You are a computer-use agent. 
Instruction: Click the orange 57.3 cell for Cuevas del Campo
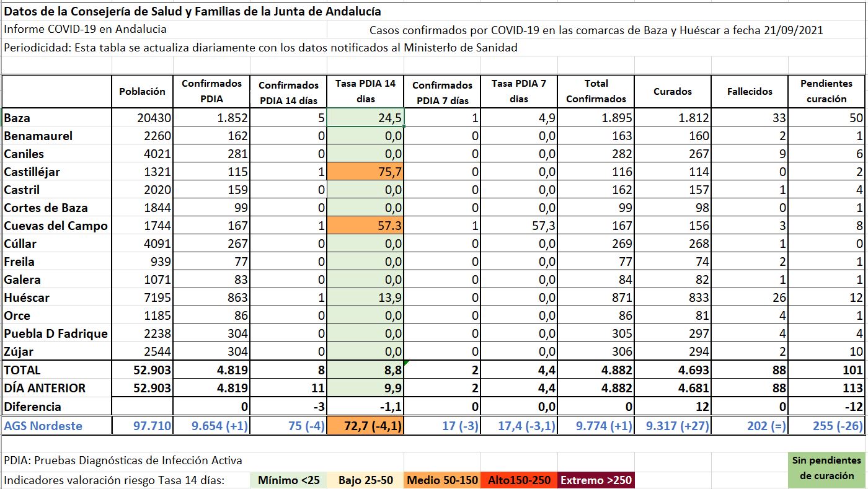[x=366, y=226]
